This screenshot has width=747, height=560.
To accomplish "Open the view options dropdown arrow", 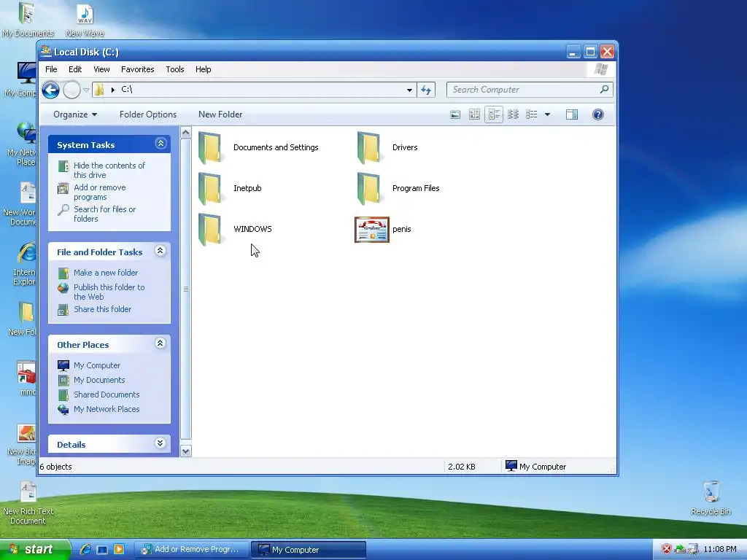I will click(x=547, y=114).
